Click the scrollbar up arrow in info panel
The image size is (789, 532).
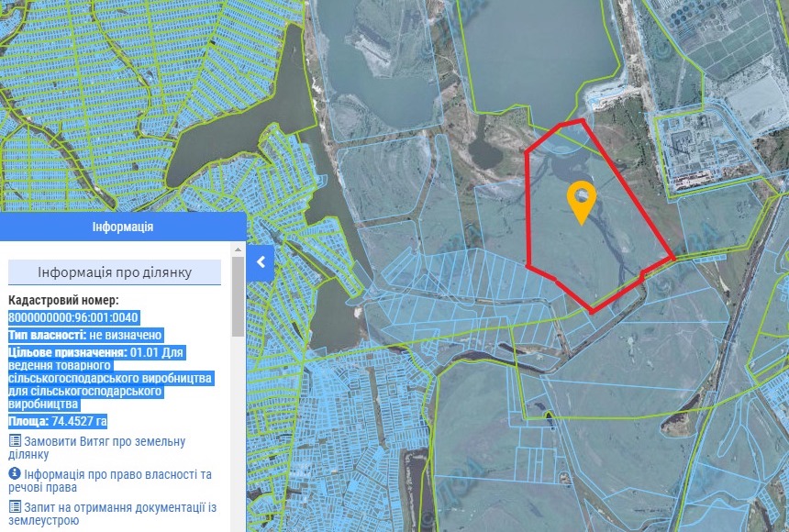[x=239, y=249]
